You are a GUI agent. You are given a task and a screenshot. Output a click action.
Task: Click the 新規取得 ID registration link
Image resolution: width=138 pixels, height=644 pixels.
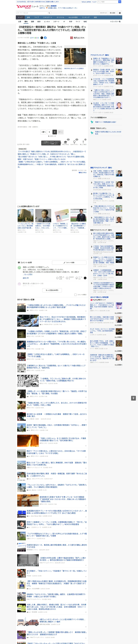click(54, 6)
